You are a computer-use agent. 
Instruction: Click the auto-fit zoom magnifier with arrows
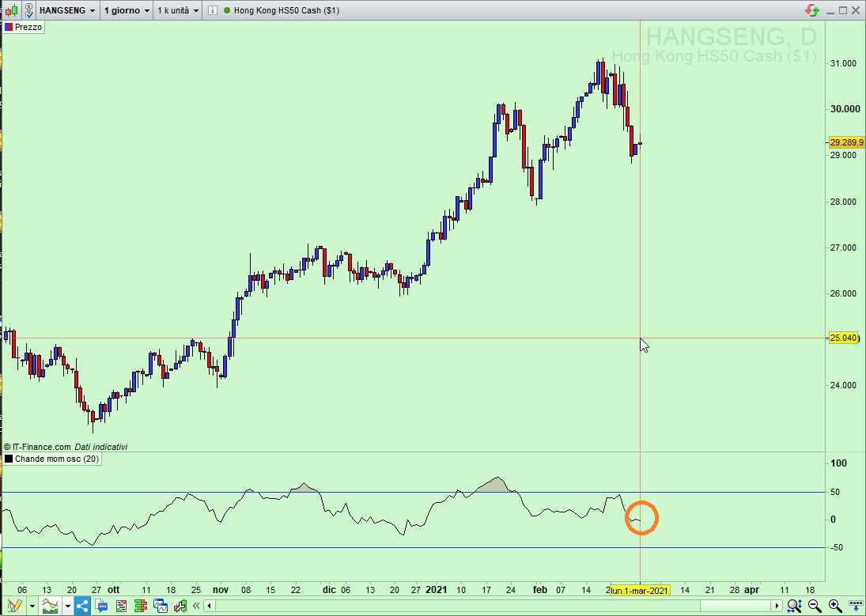click(794, 606)
